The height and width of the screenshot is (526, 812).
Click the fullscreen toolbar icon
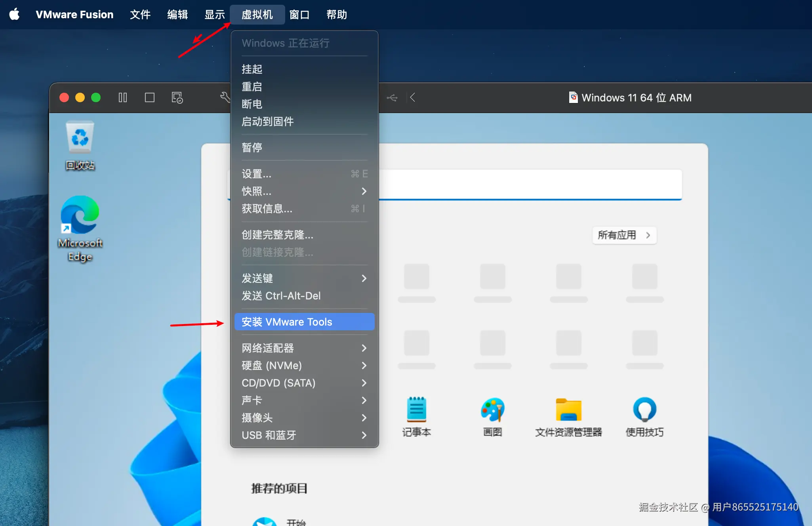pos(149,97)
